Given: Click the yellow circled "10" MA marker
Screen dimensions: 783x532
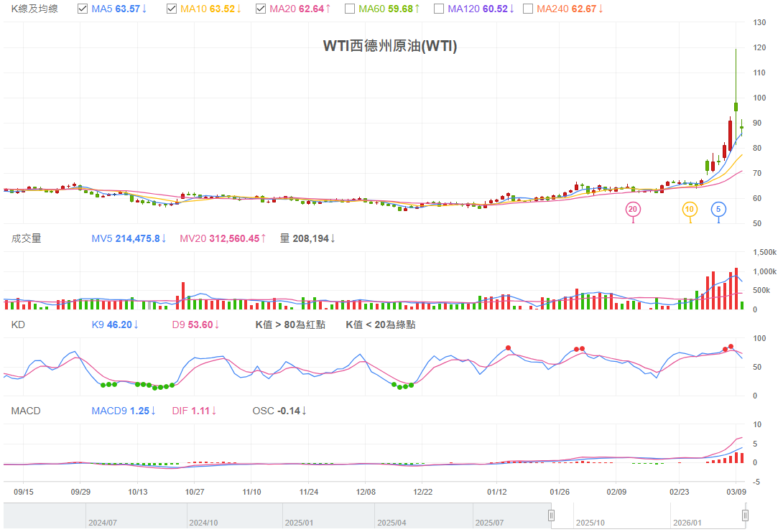Looking at the screenshot, I should point(690,209).
